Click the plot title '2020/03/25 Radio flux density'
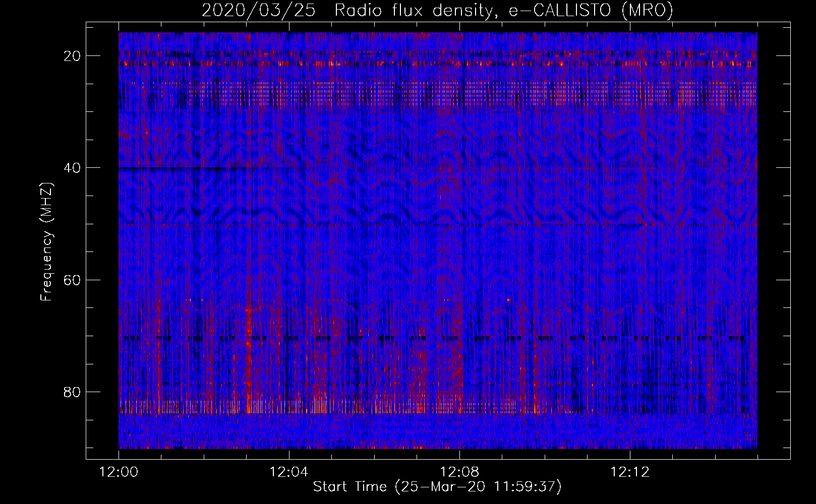Image resolution: width=816 pixels, height=504 pixels. point(437,10)
